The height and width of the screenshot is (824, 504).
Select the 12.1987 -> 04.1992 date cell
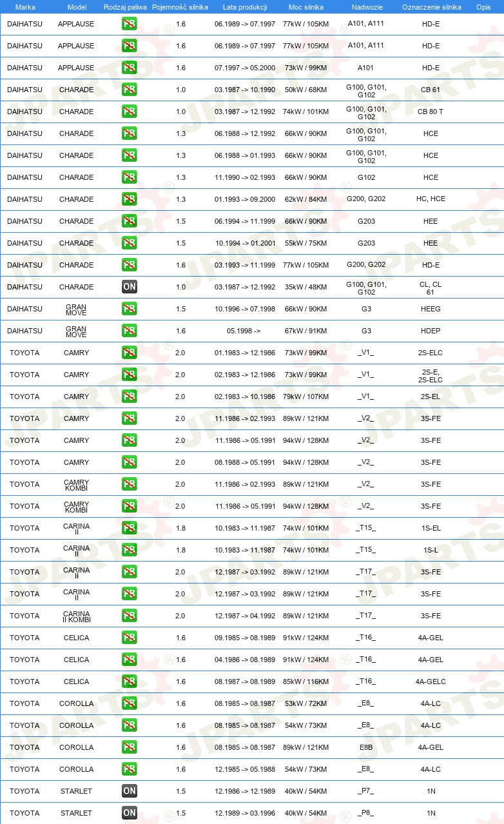[x=245, y=616]
